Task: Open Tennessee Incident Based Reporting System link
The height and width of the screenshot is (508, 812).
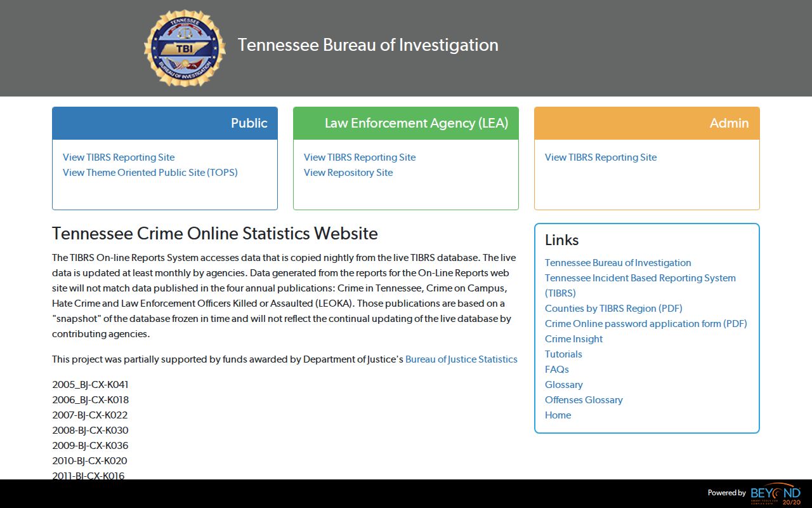Action: (x=640, y=286)
